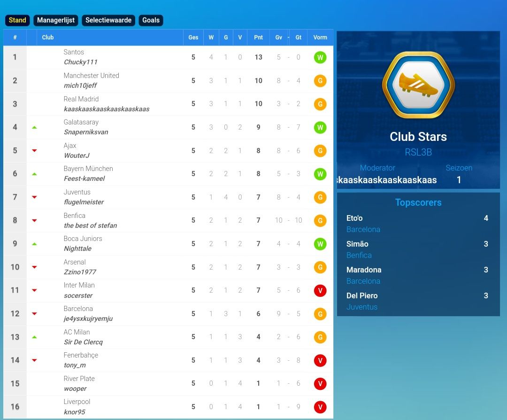This screenshot has height=420, width=507.
Task: Open manager WouterJ's profile
Action: coord(77,156)
